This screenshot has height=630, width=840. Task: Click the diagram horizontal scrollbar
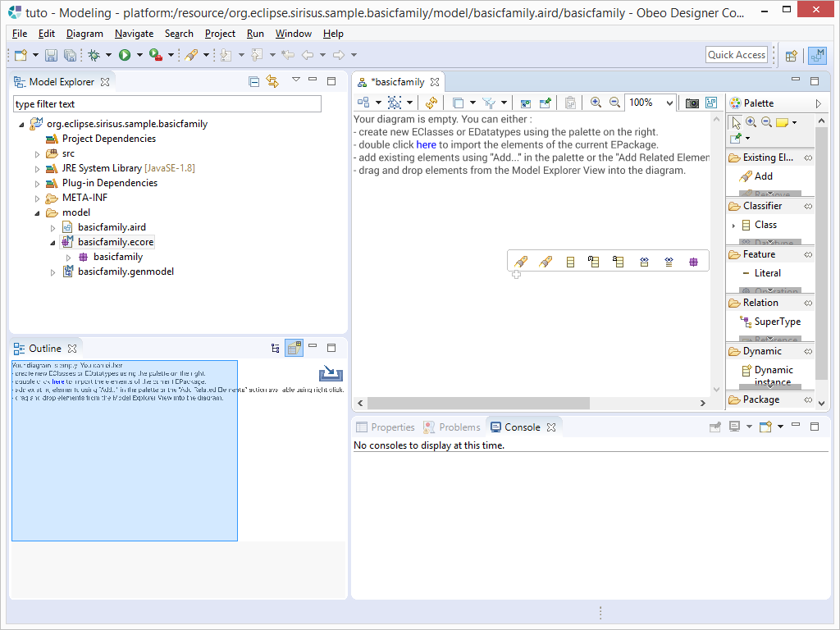[478, 403]
